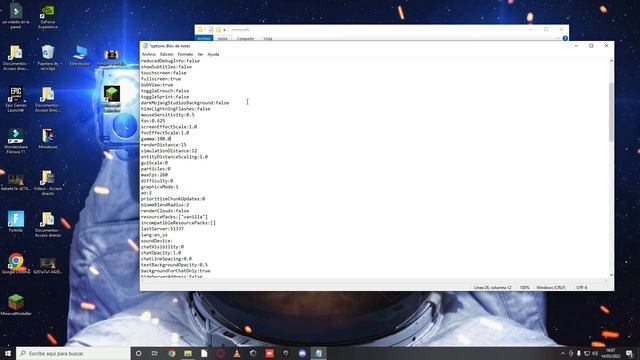Switch to the Compartir tab in File Explorer

(245, 38)
